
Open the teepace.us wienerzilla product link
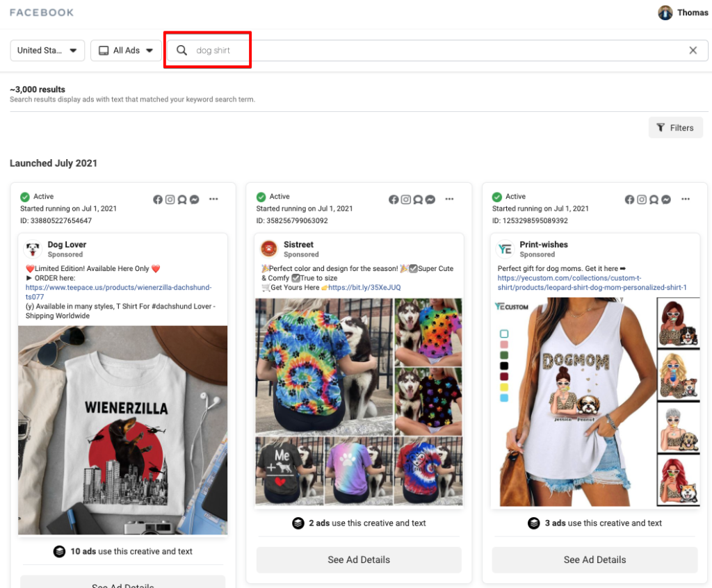118,292
